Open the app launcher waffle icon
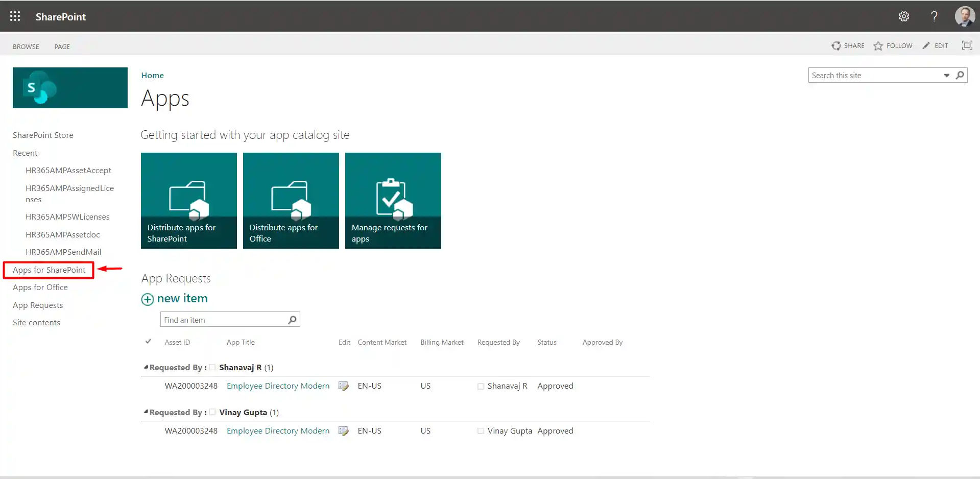This screenshot has width=980, height=479. (15, 16)
